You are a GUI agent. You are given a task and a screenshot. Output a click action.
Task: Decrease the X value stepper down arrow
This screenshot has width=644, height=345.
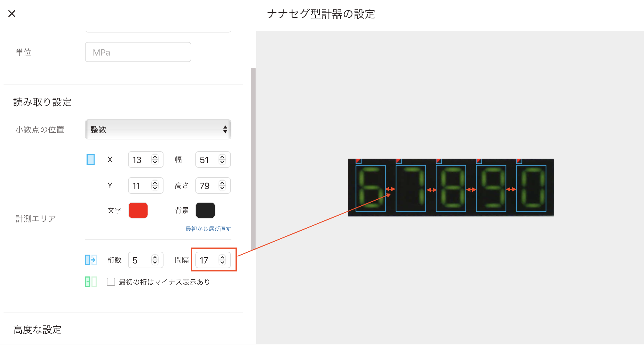point(155,162)
